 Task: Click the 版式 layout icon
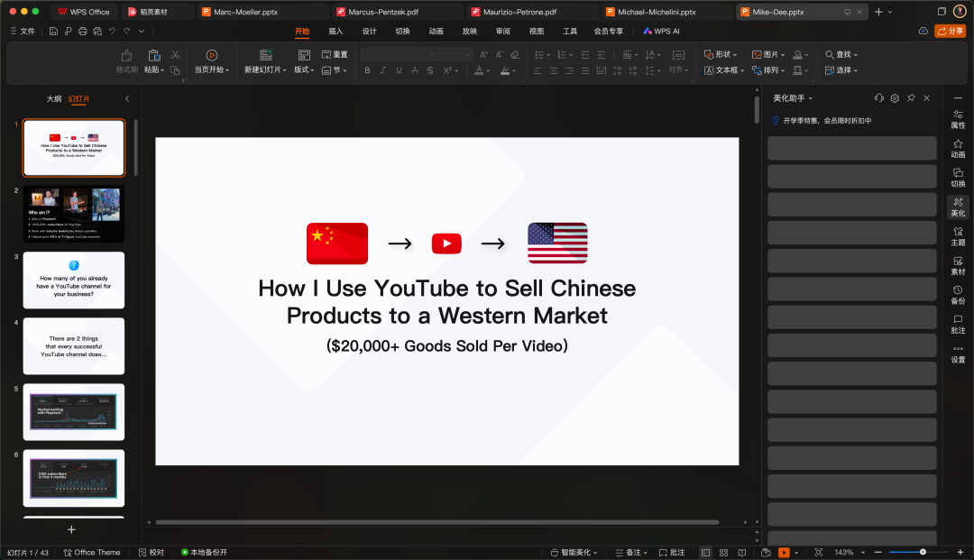(x=304, y=55)
